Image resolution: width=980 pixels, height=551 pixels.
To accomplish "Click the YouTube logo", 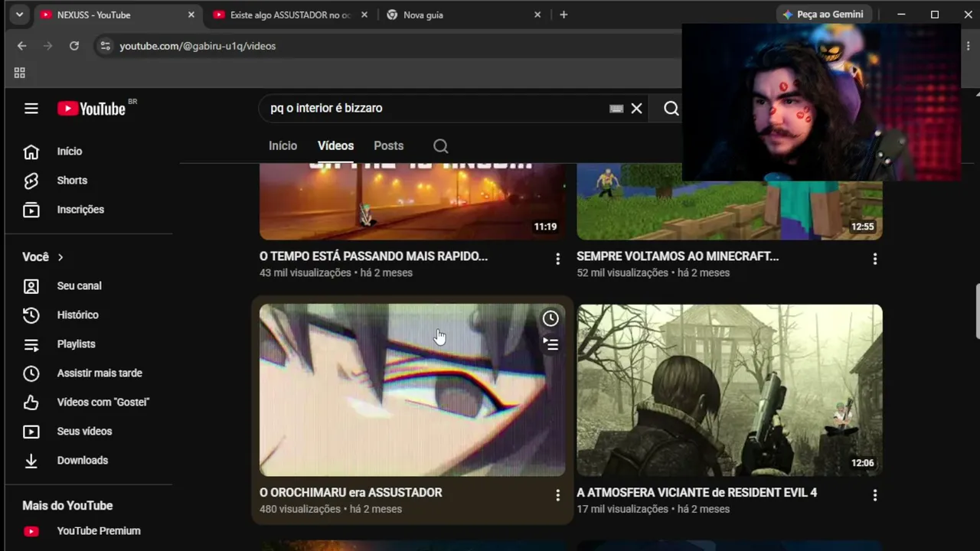I will click(x=91, y=109).
